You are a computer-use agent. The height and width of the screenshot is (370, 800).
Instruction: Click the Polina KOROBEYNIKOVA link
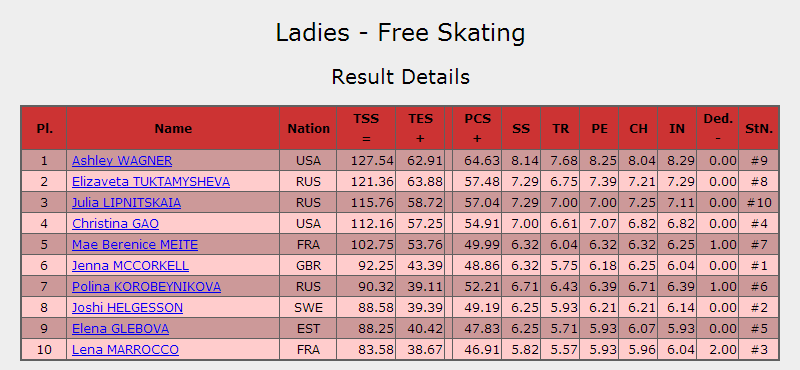(x=146, y=287)
